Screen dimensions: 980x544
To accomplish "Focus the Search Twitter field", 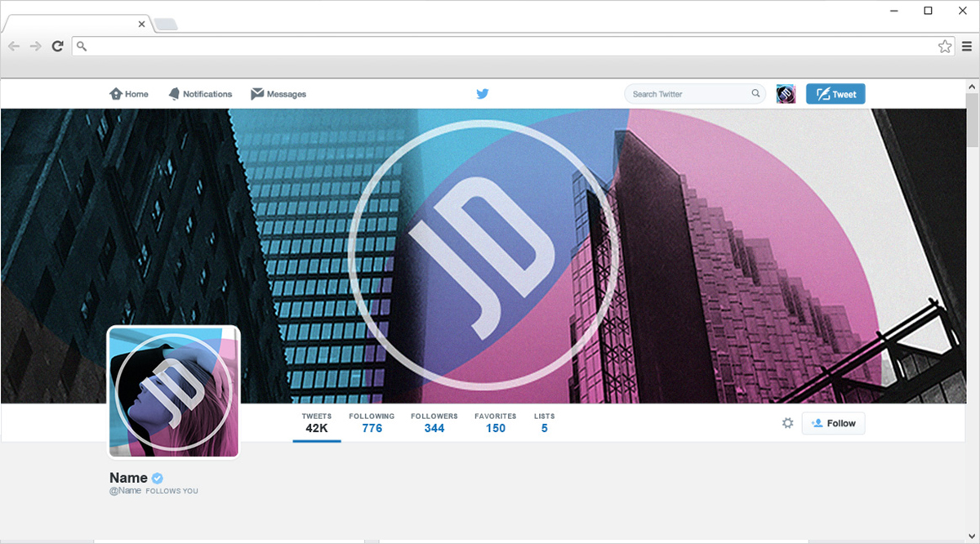I will point(694,94).
